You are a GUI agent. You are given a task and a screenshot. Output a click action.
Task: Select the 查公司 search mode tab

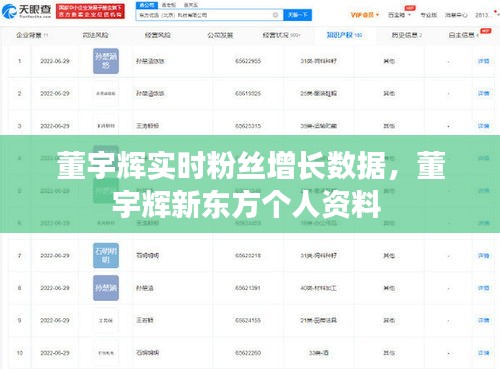[147, 5]
